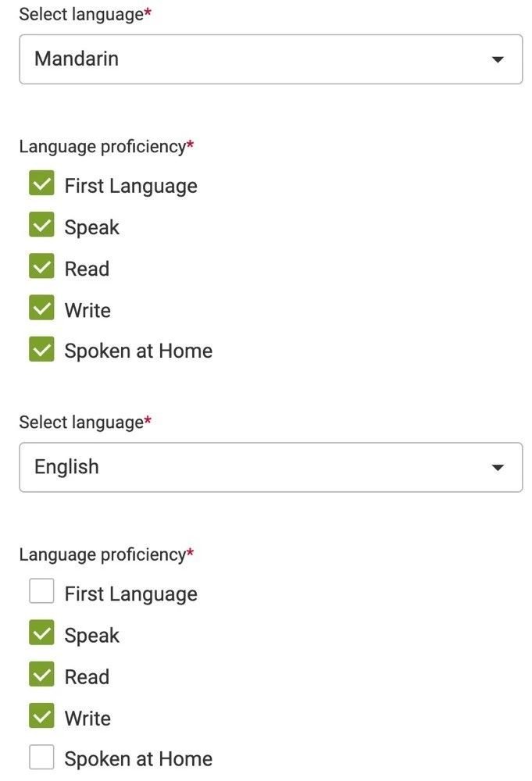Image resolution: width=532 pixels, height=781 pixels.
Task: Uncheck Speak for Mandarin
Action: pyautogui.click(x=41, y=225)
